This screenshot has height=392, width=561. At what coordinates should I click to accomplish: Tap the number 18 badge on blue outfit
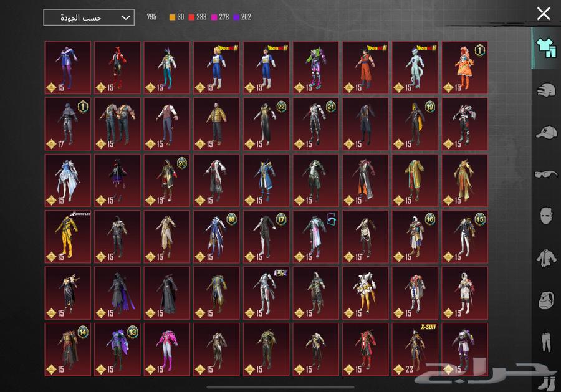(231, 219)
